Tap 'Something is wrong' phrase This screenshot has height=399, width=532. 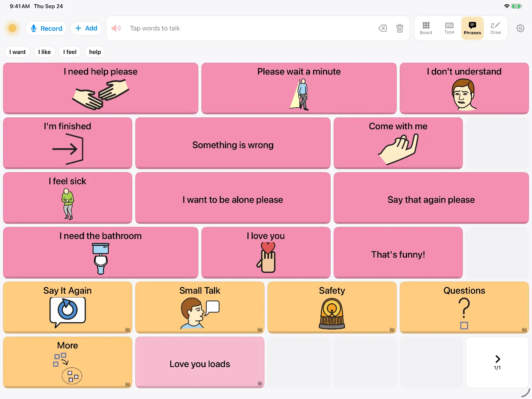coord(233,143)
